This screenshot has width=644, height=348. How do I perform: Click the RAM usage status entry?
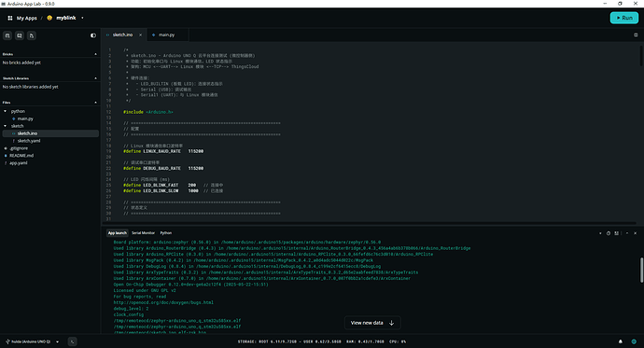(365, 341)
